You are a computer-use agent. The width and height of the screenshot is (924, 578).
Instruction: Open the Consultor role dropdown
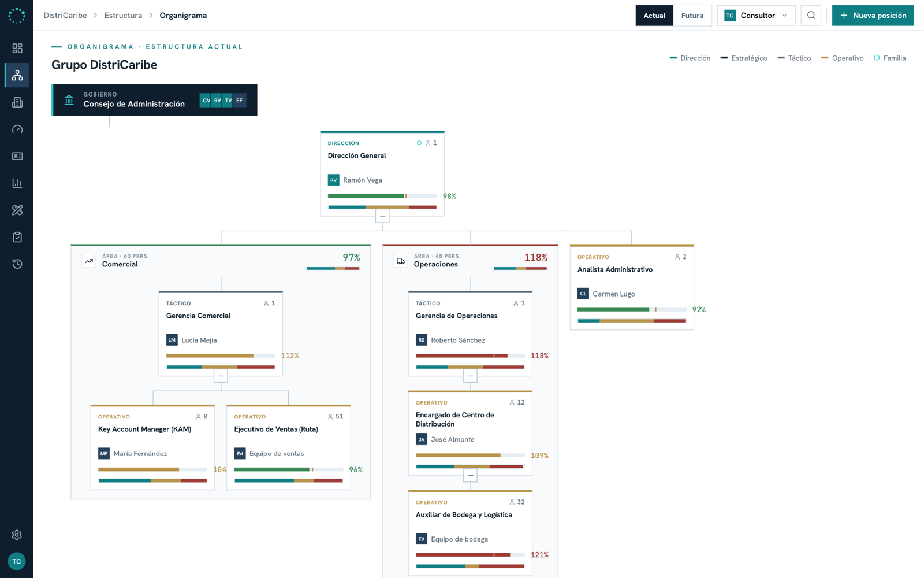(756, 16)
